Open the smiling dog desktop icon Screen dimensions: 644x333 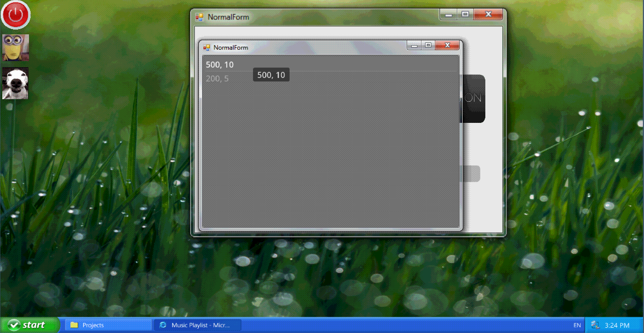[x=15, y=83]
